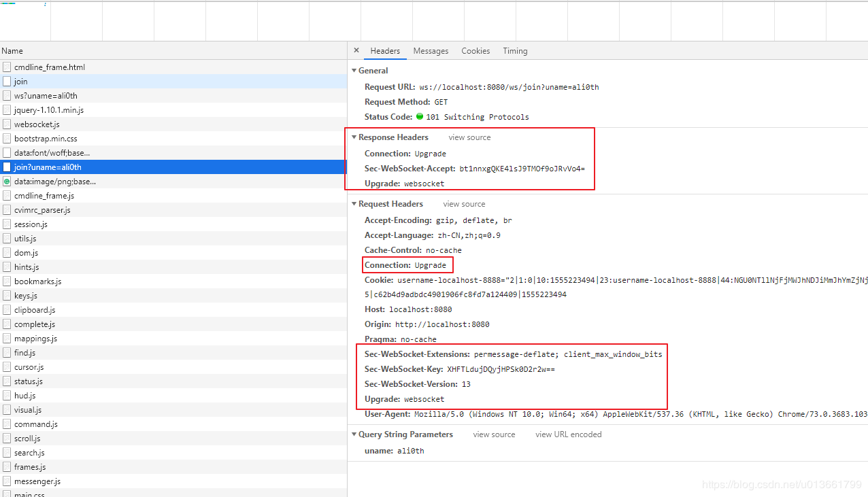Select clipboard.js request
Viewport: 868px width, 497px height.
[173, 310]
